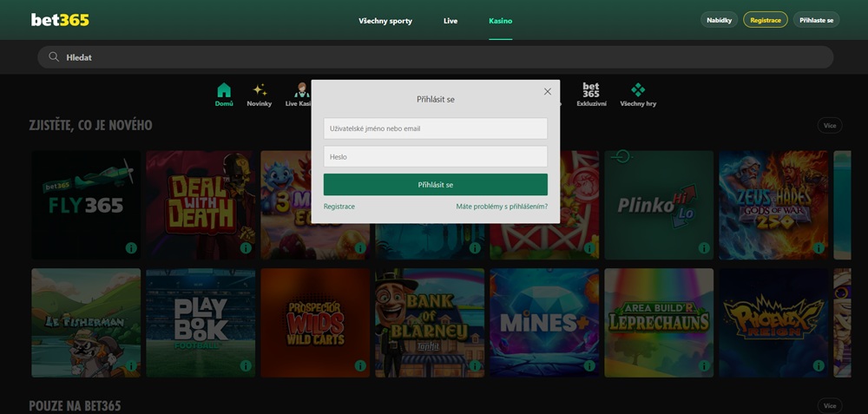Open the FLY 365 game tile

[x=86, y=205]
